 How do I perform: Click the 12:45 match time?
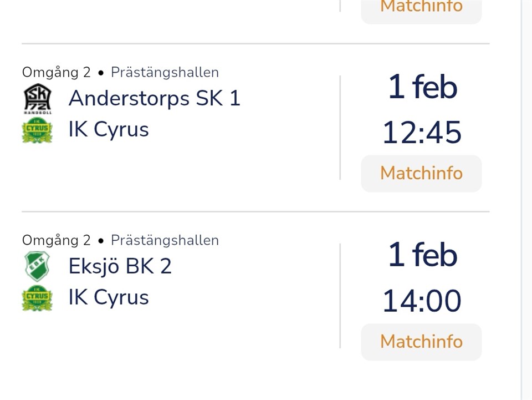[422, 133]
